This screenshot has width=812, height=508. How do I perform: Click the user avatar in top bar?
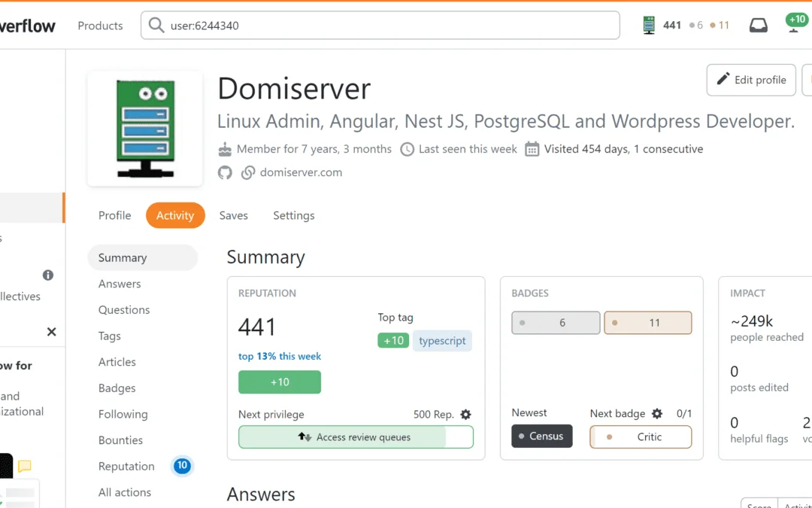pos(649,26)
